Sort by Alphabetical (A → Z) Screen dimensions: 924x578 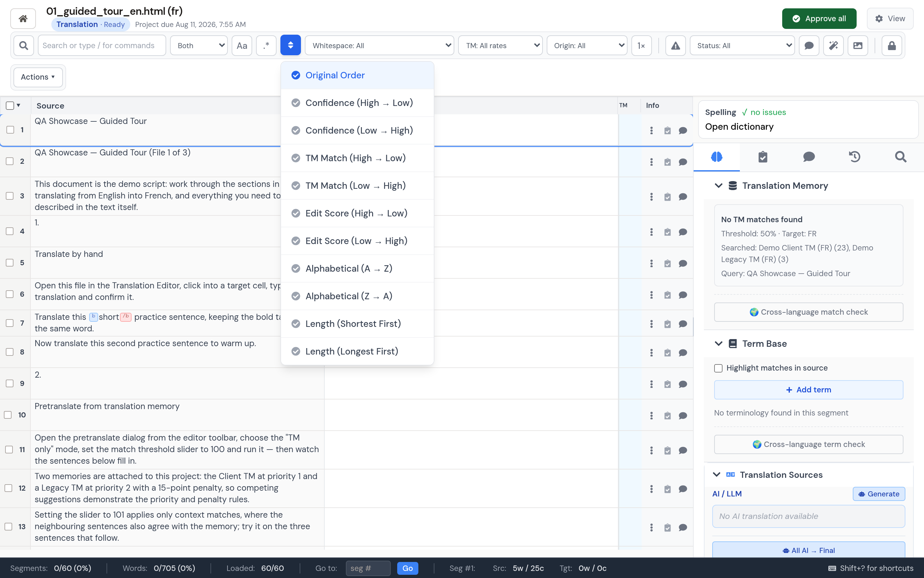[x=357, y=268]
